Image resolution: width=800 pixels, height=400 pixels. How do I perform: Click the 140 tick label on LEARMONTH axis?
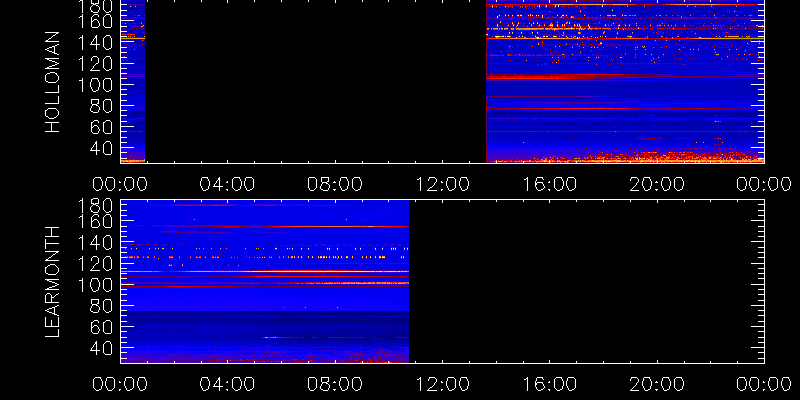(96, 243)
